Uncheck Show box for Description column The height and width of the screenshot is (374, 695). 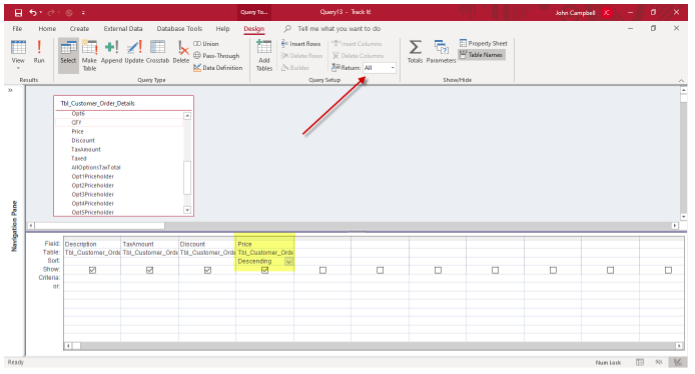[92, 270]
